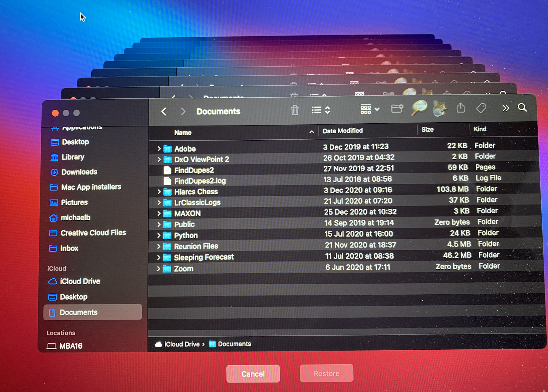Click iCloud Drive in the path bar
The image size is (548, 392).
pos(181,344)
